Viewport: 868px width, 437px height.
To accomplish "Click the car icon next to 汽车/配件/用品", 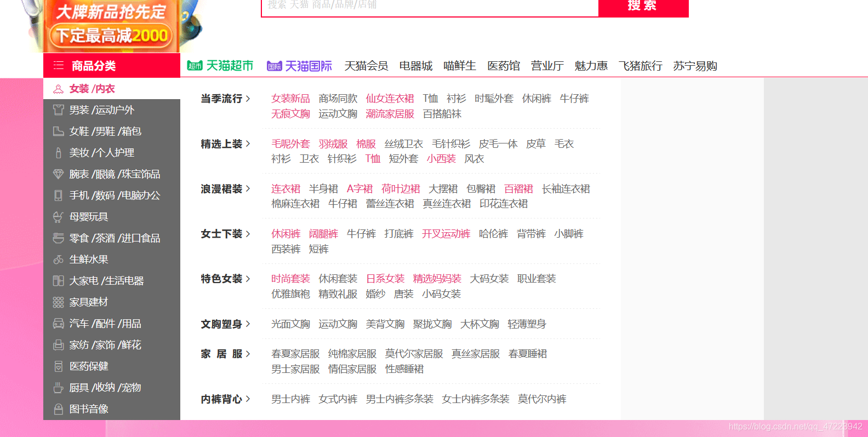I will pyautogui.click(x=58, y=324).
